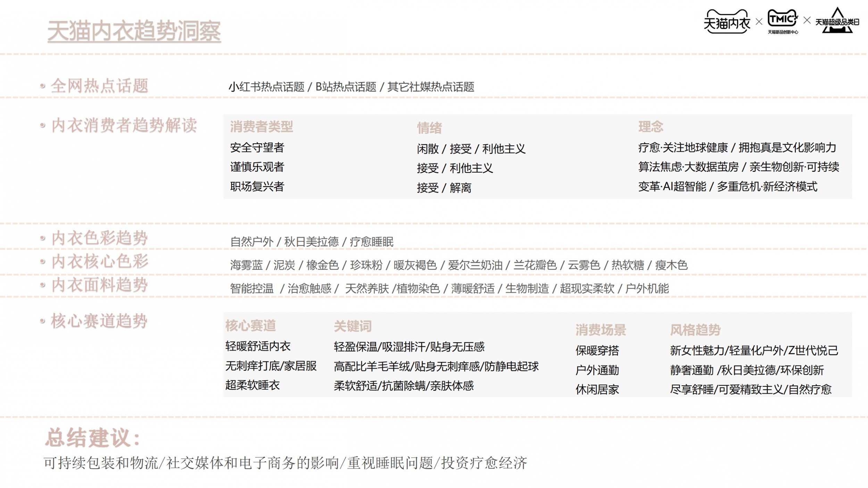Click the color name 爱尔兰奶油

coord(475,265)
